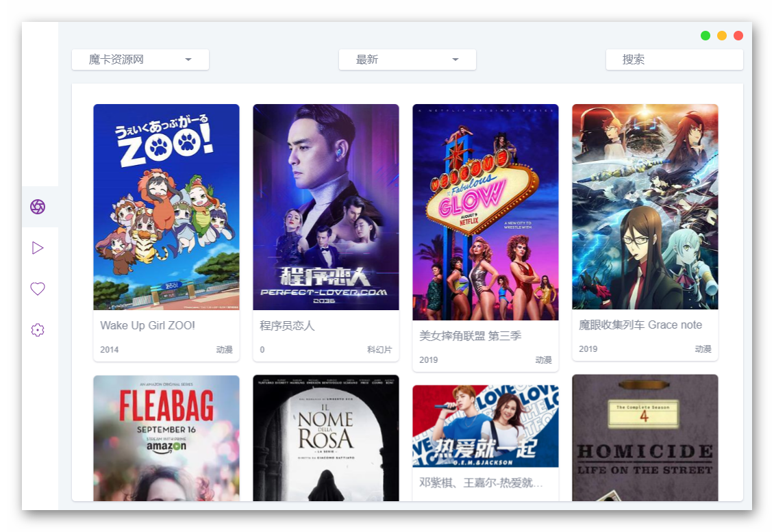Screen dimensions: 774x532
Task: Open the play icon in sidebar
Action: click(x=38, y=248)
